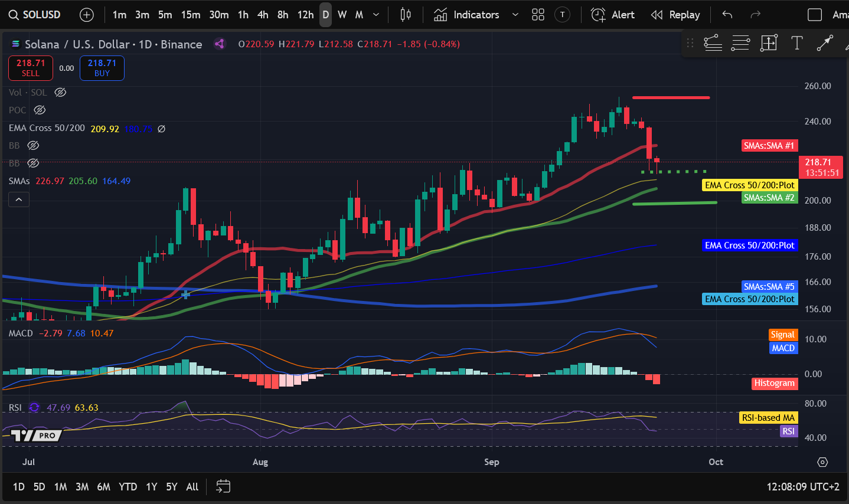Open symbol search via SOLUSD field
This screenshot has height=504, width=849.
point(35,15)
